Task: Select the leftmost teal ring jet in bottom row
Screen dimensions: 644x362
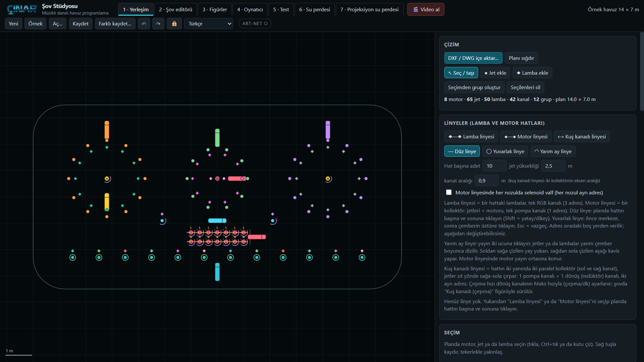Action: (x=73, y=257)
